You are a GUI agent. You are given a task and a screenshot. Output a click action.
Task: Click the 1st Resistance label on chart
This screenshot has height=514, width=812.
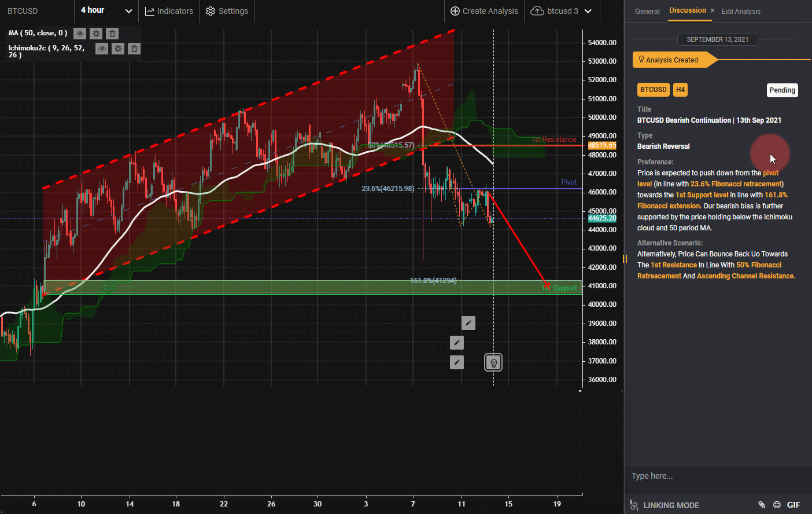click(x=553, y=139)
